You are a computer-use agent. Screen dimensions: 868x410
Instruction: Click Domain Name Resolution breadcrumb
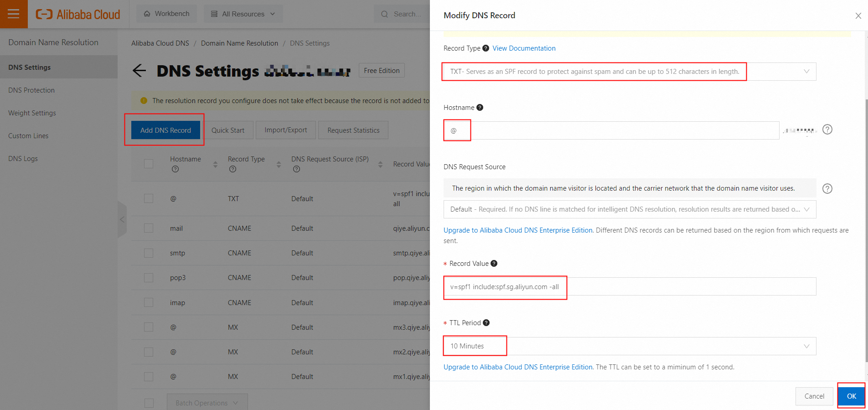coord(239,43)
